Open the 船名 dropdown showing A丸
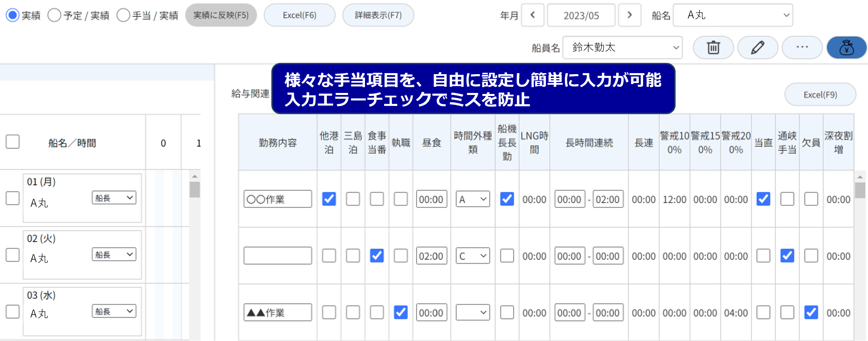 pyautogui.click(x=733, y=15)
